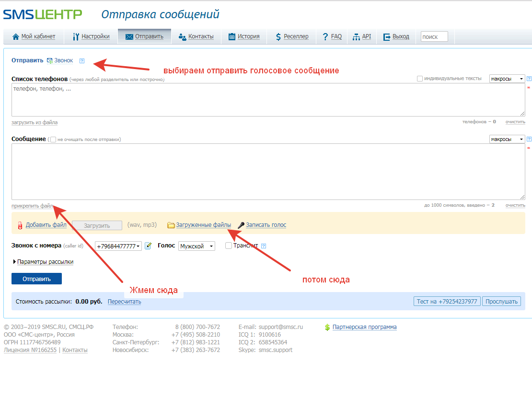Click the edit icon beside caller ID number
The width and height of the screenshot is (532, 399).
tap(148, 246)
